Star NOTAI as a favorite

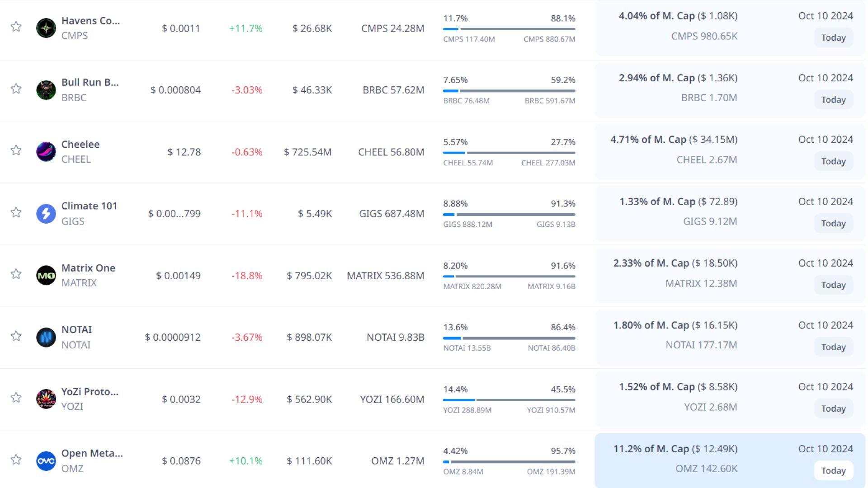tap(16, 336)
